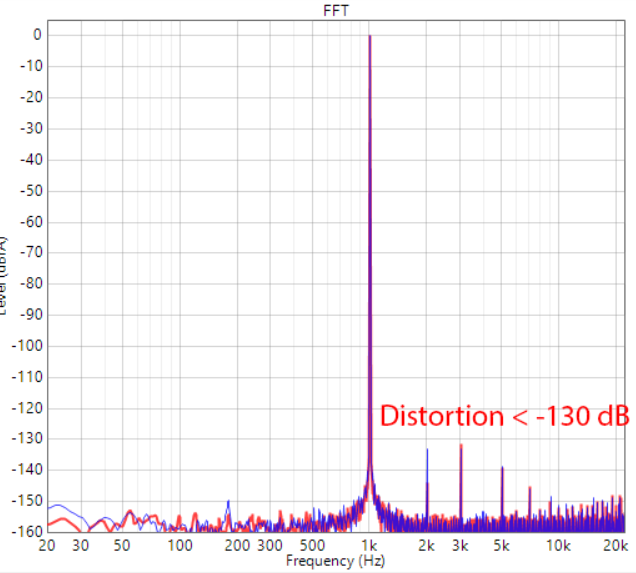Click the 5k harmonic spike

[502, 498]
